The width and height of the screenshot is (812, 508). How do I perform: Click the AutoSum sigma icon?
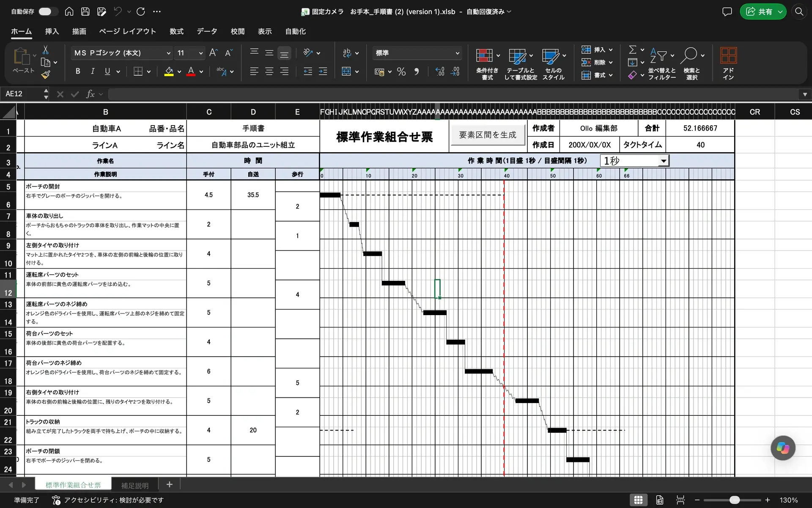pos(632,50)
